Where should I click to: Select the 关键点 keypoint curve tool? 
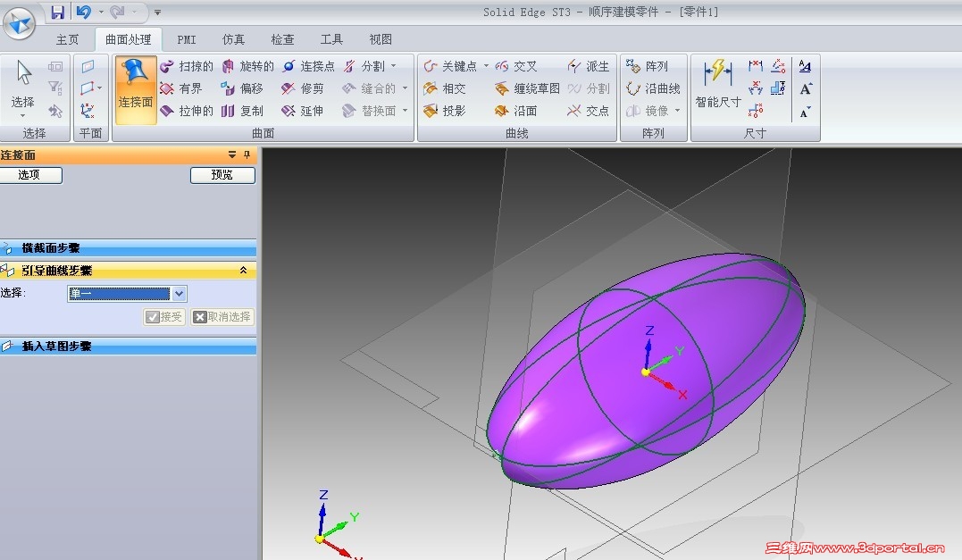coord(450,66)
